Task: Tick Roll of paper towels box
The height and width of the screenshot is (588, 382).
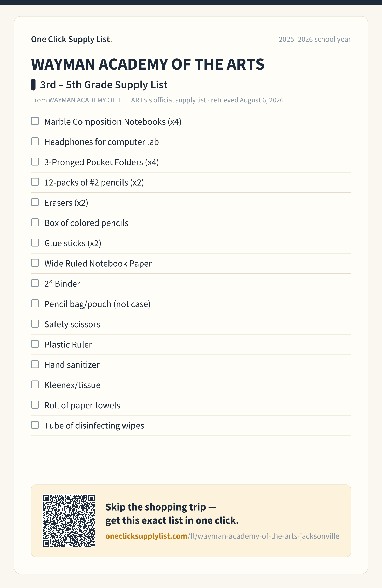Action: pyautogui.click(x=35, y=405)
